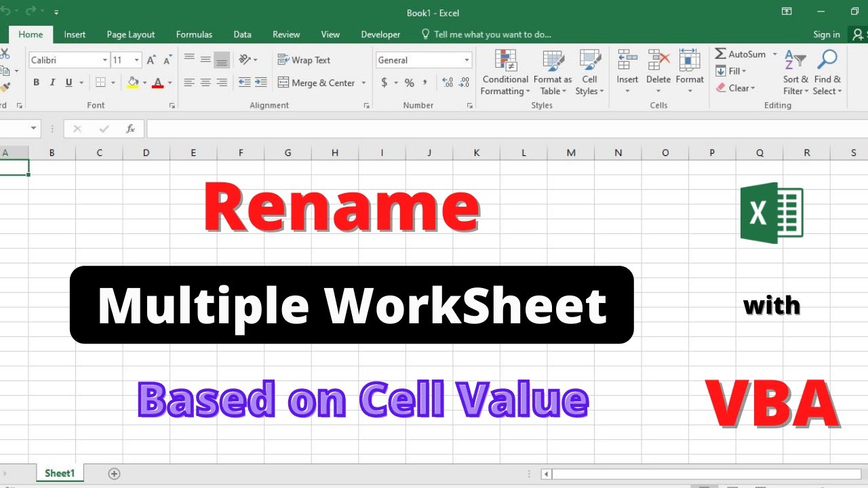Open Conditional Formatting menu
Image resolution: width=868 pixels, height=488 pixels.
pos(505,73)
